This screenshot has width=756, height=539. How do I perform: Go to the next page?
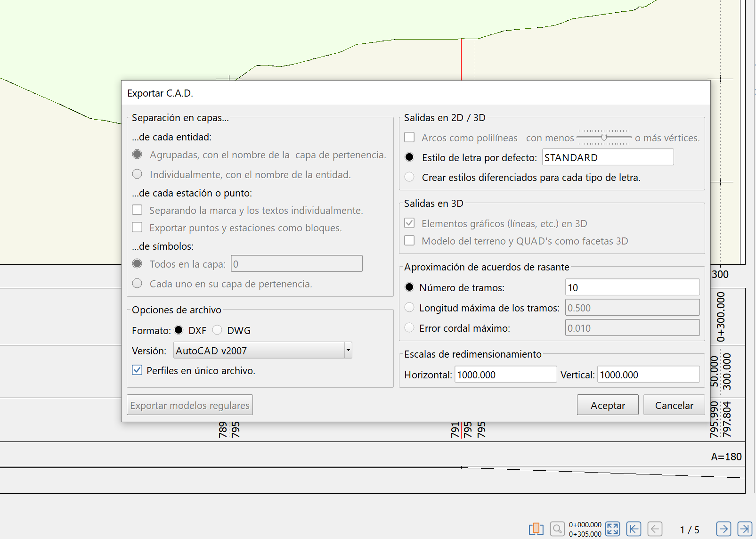[724, 529]
